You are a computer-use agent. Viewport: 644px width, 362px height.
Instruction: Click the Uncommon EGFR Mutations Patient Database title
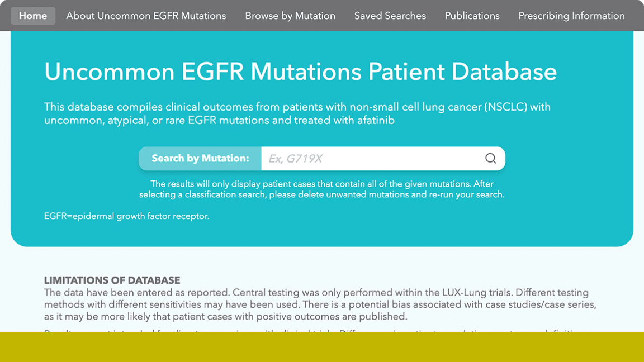tap(300, 72)
